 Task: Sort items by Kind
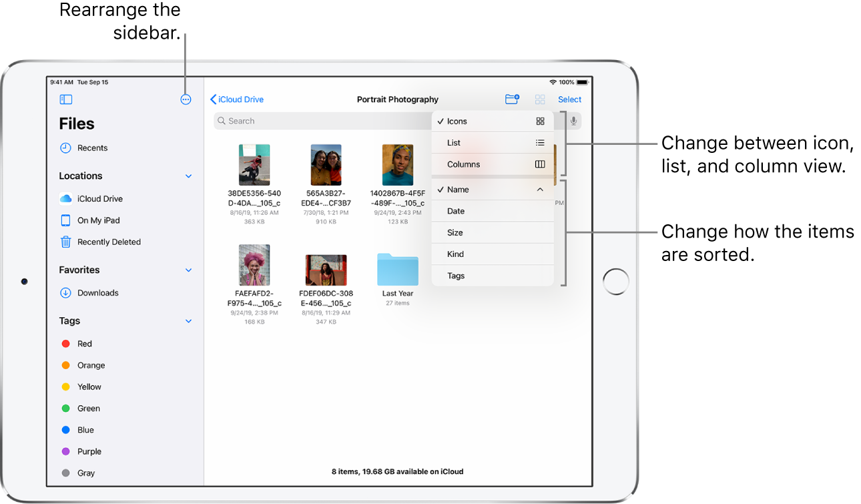click(x=493, y=254)
